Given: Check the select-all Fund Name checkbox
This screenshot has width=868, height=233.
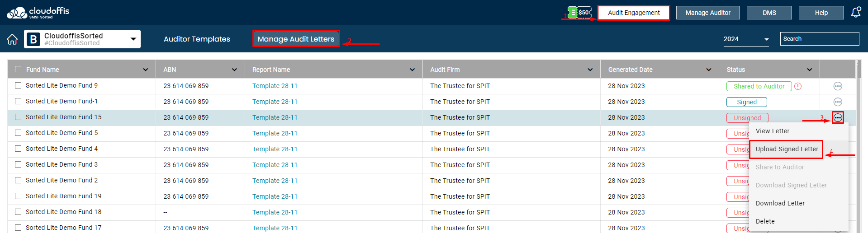Looking at the screenshot, I should [18, 69].
